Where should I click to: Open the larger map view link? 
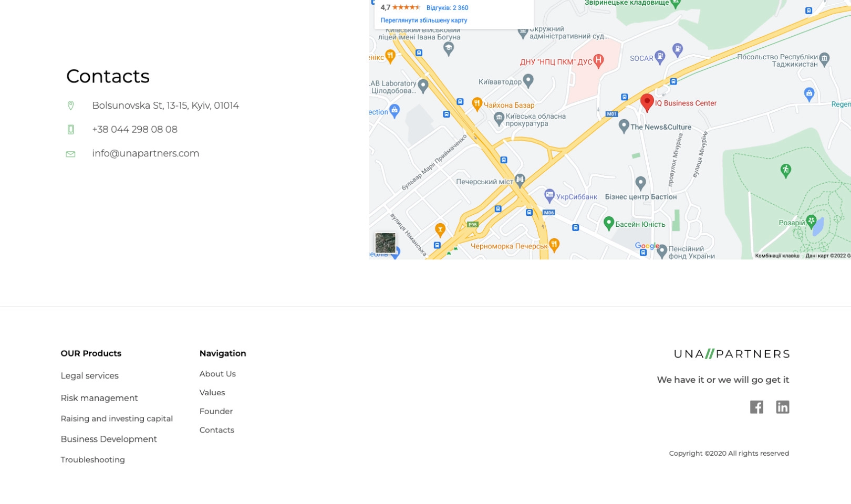coord(423,20)
